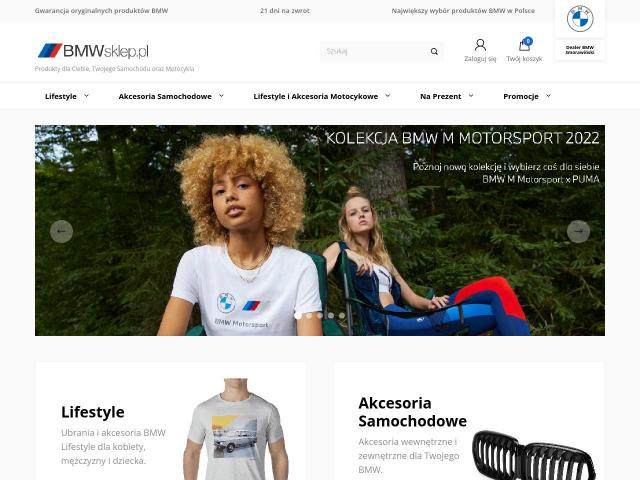The width and height of the screenshot is (640, 480).
Task: Open the black kidney grille product image
Action: pyautogui.click(x=534, y=455)
